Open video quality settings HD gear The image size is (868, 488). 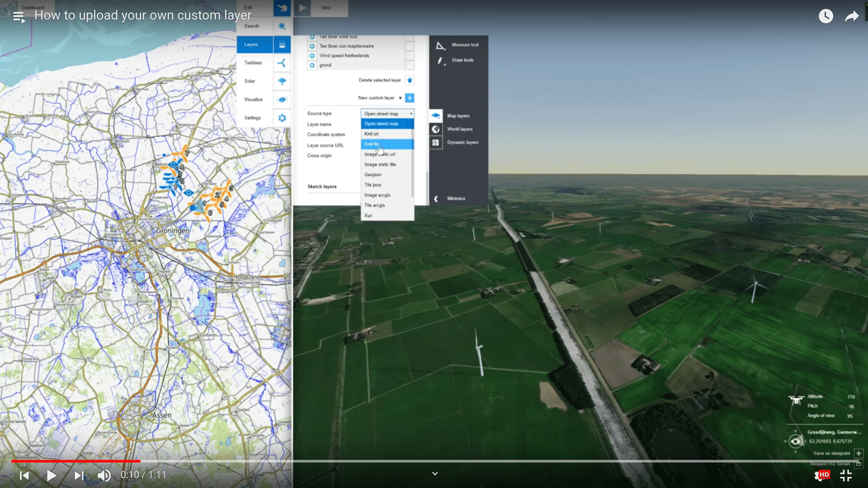point(822,475)
